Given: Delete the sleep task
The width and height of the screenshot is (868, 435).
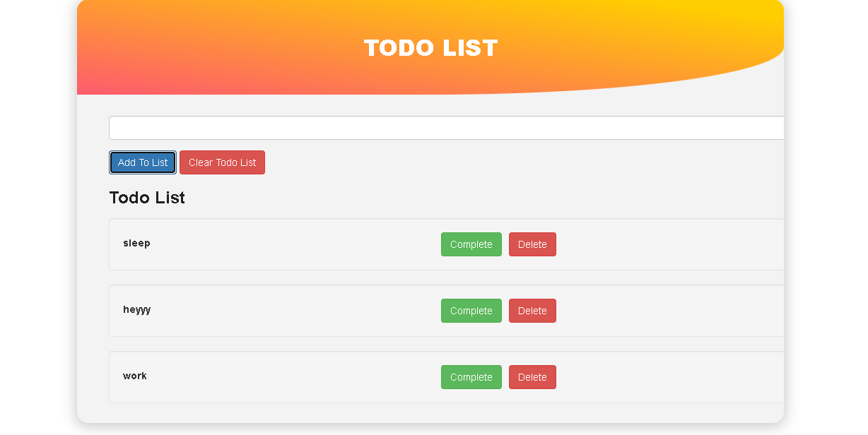Looking at the screenshot, I should pyautogui.click(x=532, y=244).
